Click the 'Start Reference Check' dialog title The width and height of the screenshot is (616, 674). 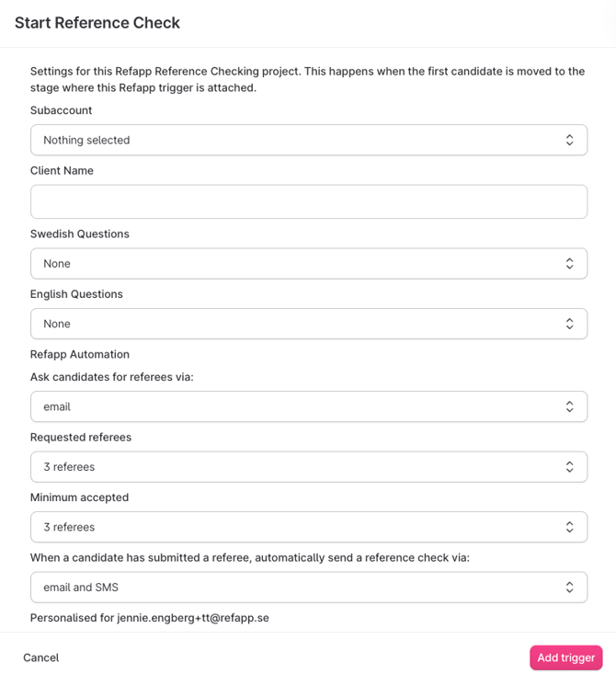(97, 23)
